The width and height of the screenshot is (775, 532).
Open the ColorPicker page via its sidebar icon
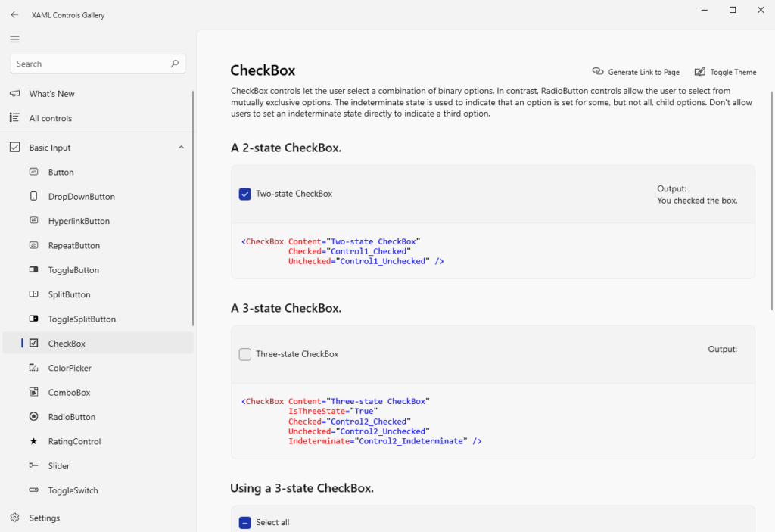pos(34,368)
